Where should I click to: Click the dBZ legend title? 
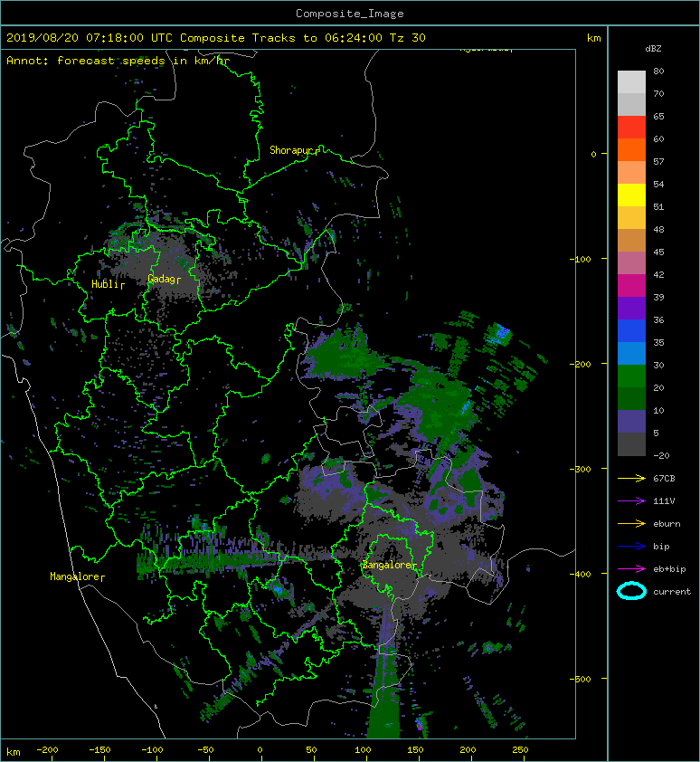point(653,49)
